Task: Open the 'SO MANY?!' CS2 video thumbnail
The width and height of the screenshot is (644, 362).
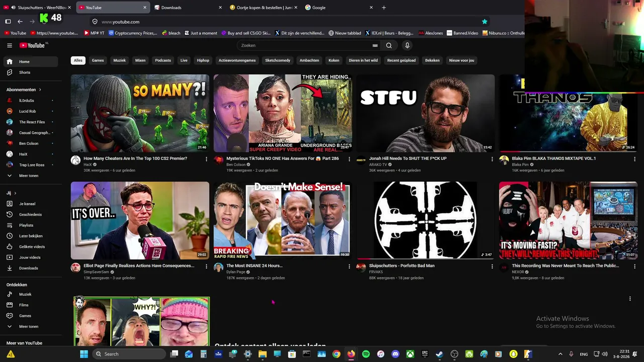Action: click(x=140, y=113)
